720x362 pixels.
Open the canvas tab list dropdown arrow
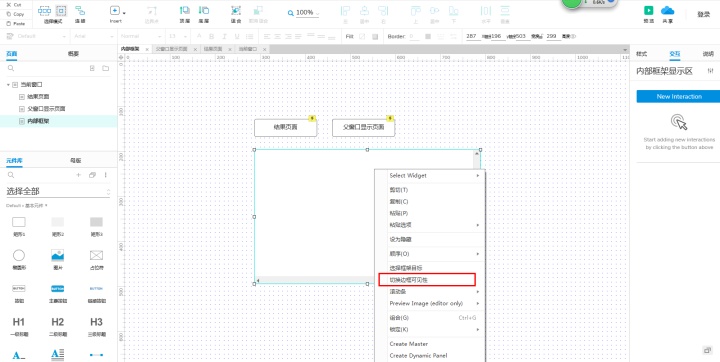point(624,50)
